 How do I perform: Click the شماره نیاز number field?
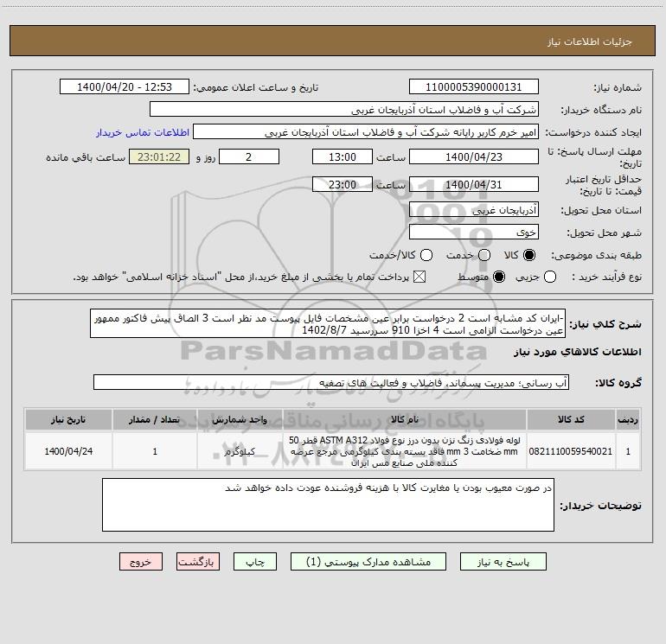[x=474, y=87]
